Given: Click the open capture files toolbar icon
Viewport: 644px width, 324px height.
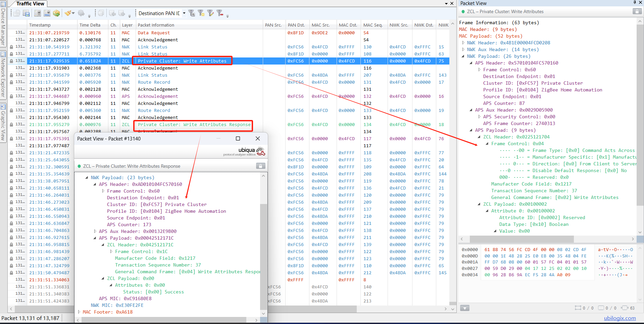Looking at the screenshot, I should click(17, 13).
